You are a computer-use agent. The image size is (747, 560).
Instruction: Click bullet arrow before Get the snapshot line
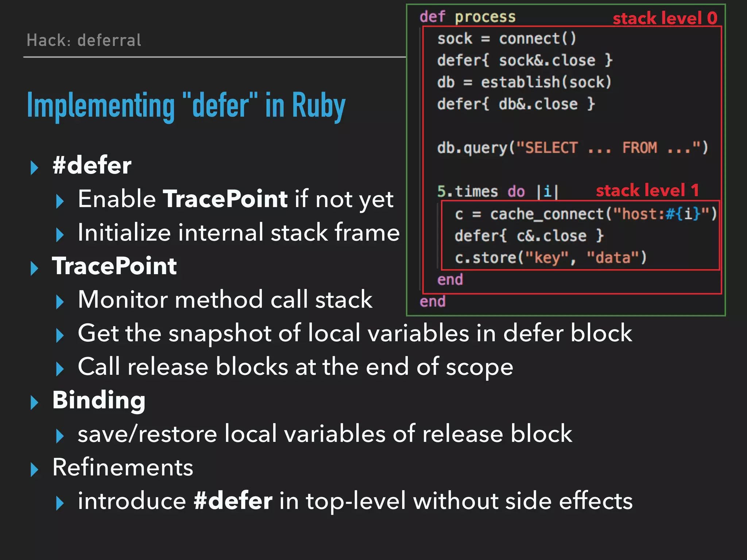click(x=60, y=335)
